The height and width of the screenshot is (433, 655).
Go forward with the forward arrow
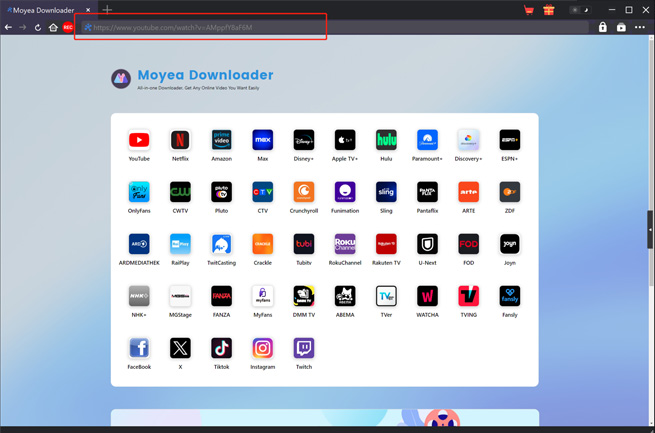tap(23, 28)
